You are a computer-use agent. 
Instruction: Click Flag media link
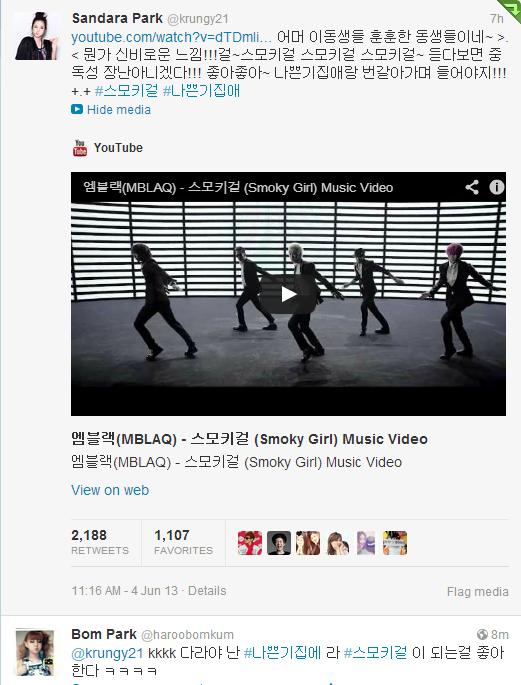tap(478, 592)
